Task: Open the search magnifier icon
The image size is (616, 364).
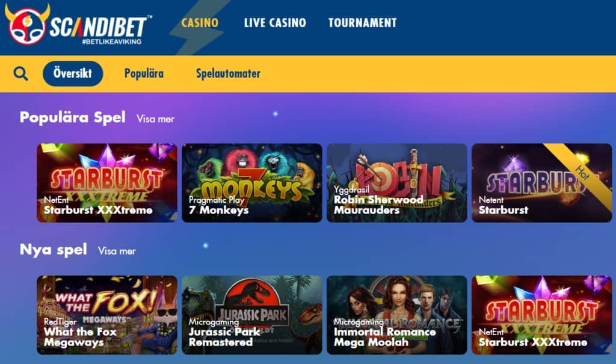Action: click(x=20, y=73)
